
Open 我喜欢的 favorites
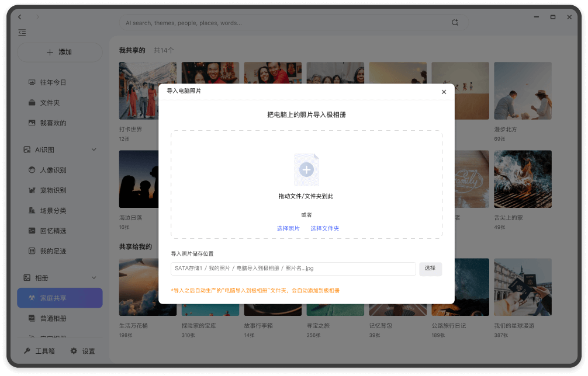[53, 123]
